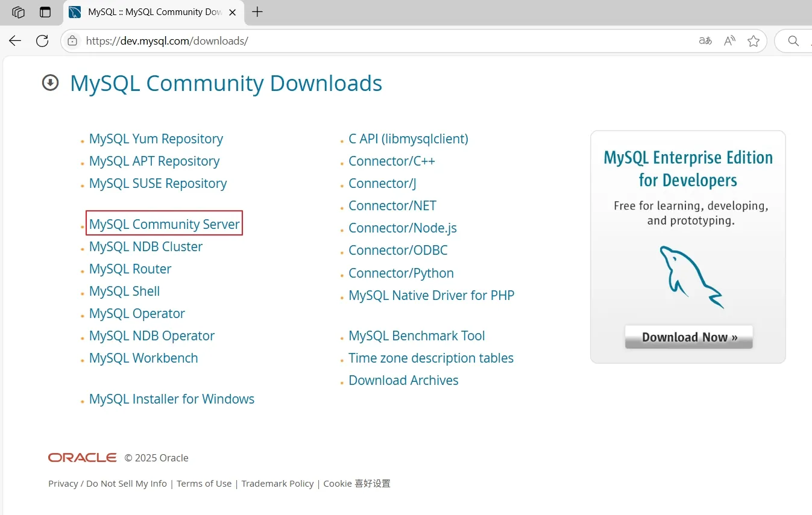
Task: Add this page to favorites with the star
Action: pyautogui.click(x=754, y=41)
